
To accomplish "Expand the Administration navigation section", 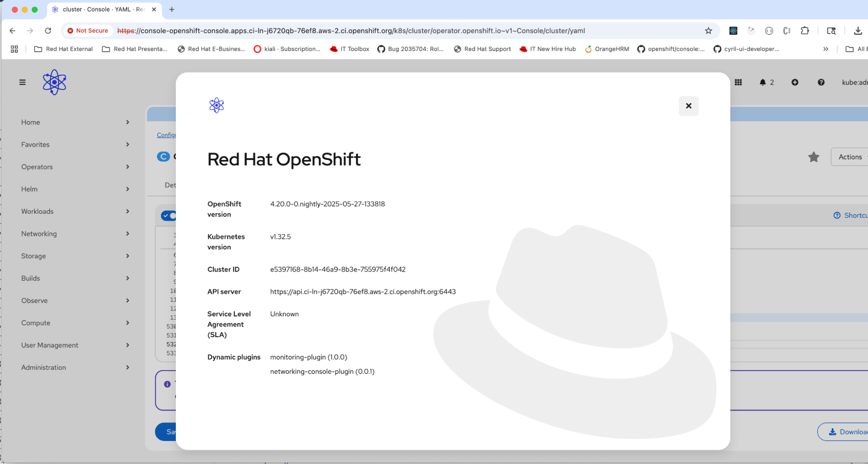I will [75, 367].
